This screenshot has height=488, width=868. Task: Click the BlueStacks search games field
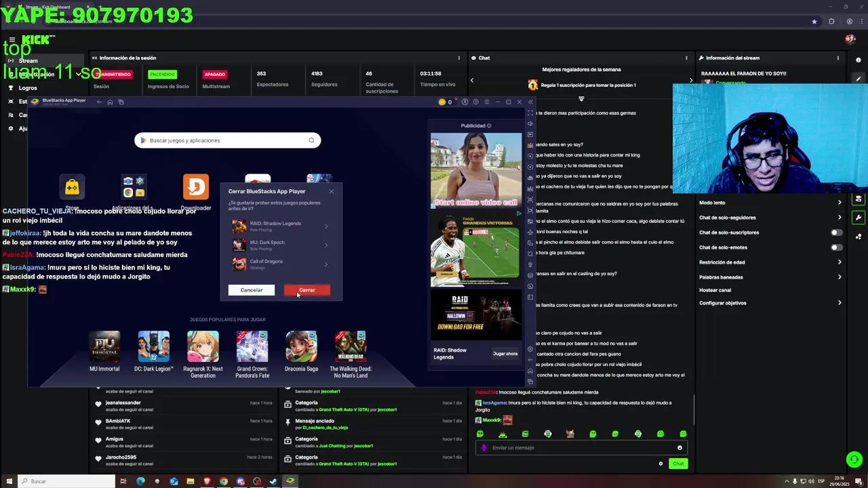[228, 140]
